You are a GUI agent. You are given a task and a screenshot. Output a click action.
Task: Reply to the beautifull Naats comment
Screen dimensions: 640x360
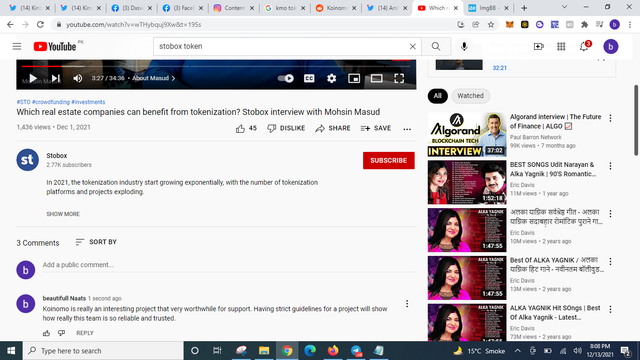click(x=85, y=333)
